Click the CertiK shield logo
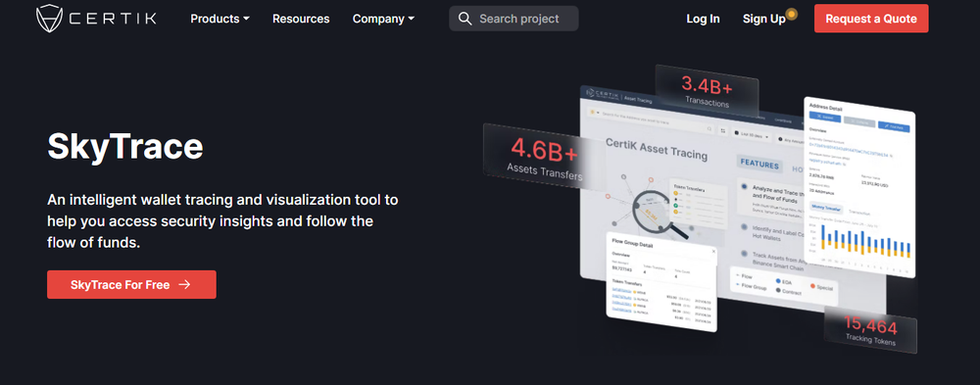This screenshot has height=385, width=980. click(x=49, y=19)
